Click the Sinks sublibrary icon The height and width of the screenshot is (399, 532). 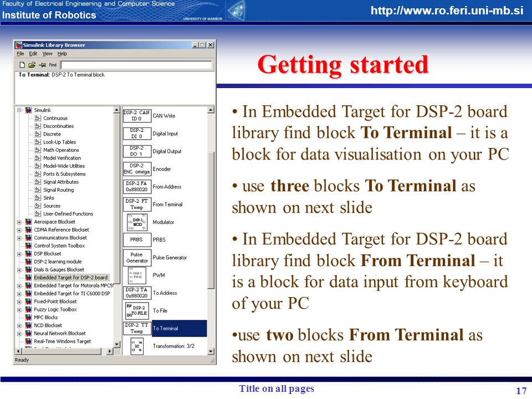38,198
